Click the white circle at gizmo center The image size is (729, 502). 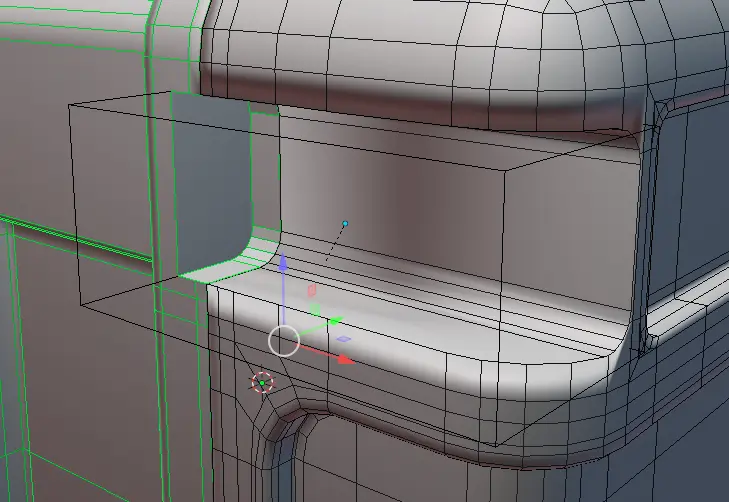click(284, 341)
